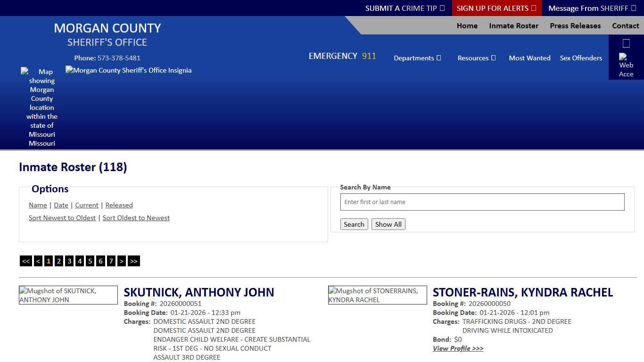Open the Press Releases section
Screen dimensions: 644x362
point(575,26)
